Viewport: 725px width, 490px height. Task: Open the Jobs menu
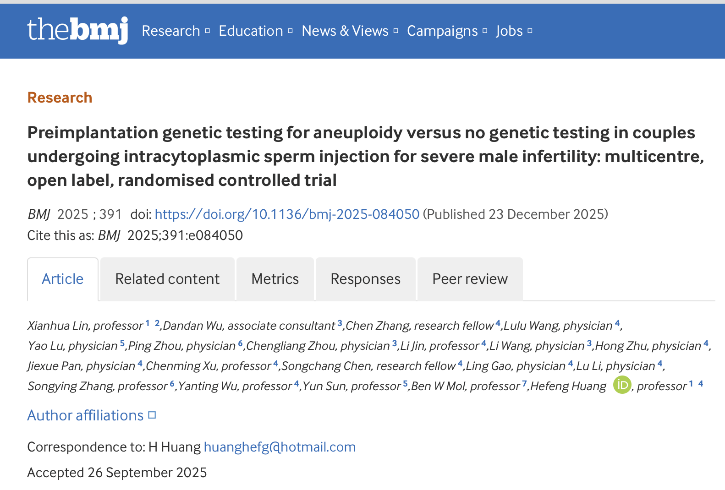(514, 31)
